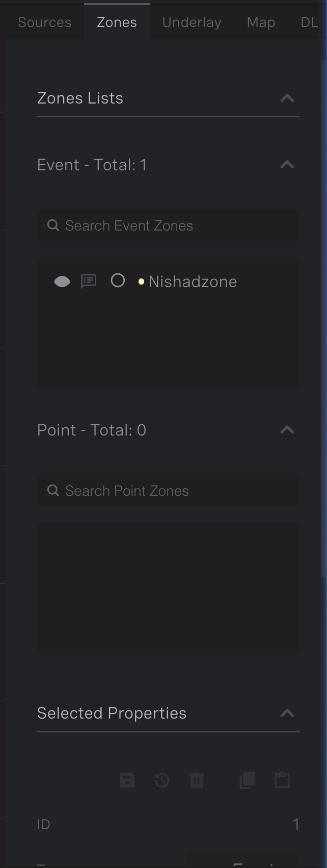Viewport: 327px width, 868px height.
Task: Collapse the Event - Total: 1 section
Action: [287, 164]
